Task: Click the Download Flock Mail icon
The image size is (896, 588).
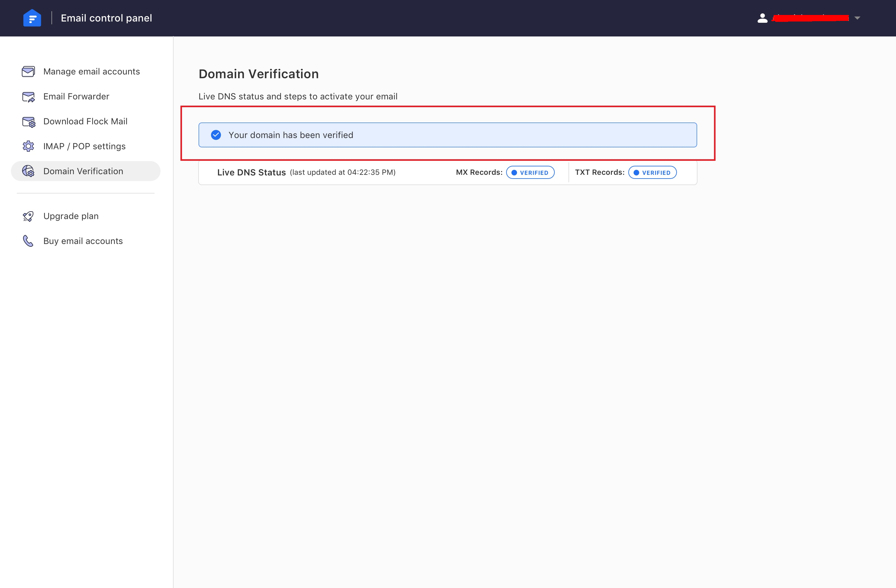Action: tap(29, 122)
